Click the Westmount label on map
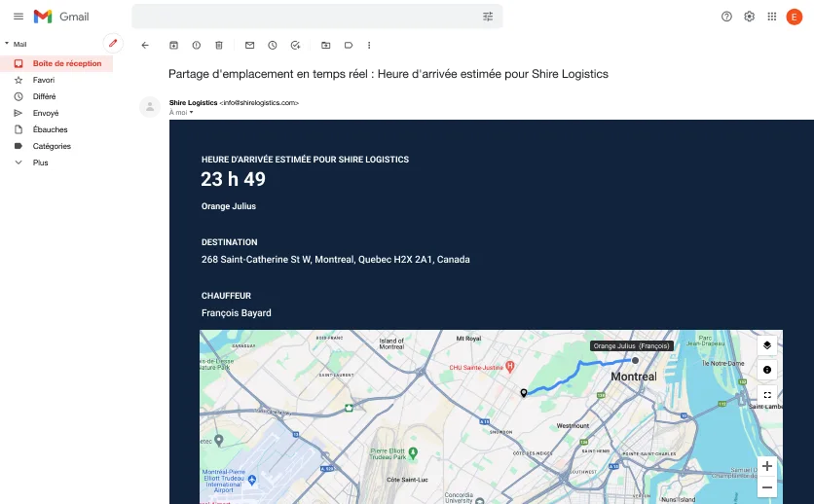Screen dimensions: 814x504 (x=573, y=426)
